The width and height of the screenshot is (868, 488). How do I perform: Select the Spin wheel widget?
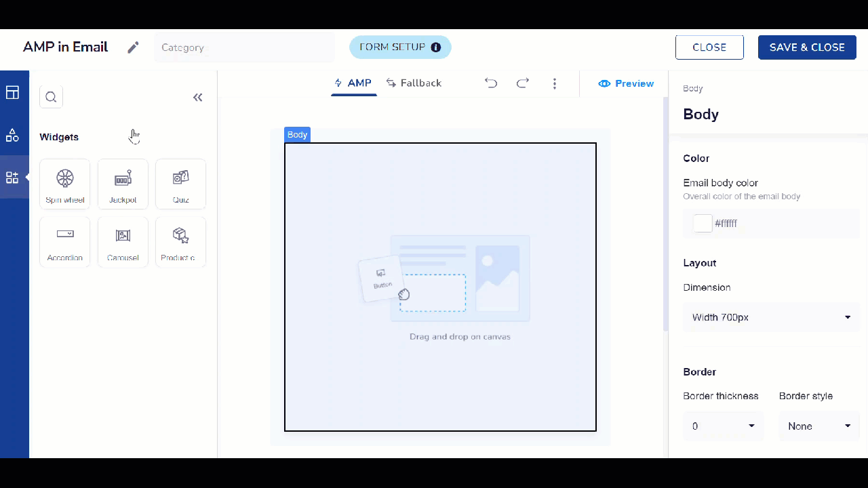[x=64, y=183]
